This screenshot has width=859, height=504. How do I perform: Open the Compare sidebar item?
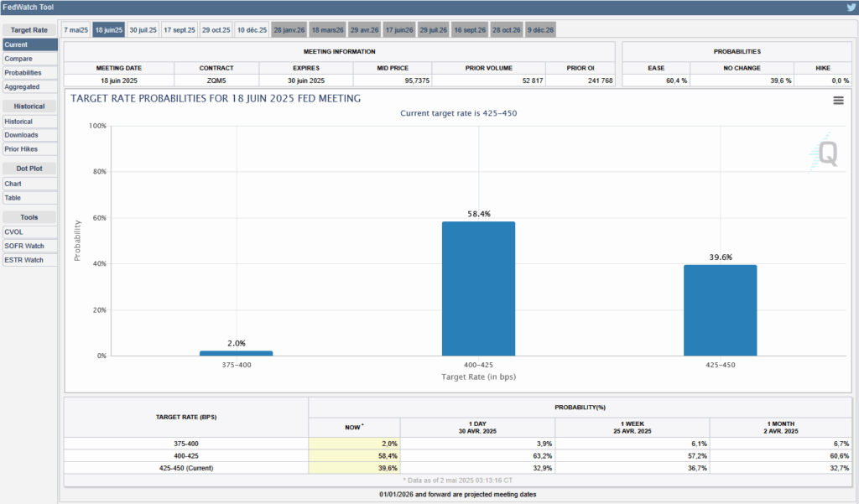29,59
